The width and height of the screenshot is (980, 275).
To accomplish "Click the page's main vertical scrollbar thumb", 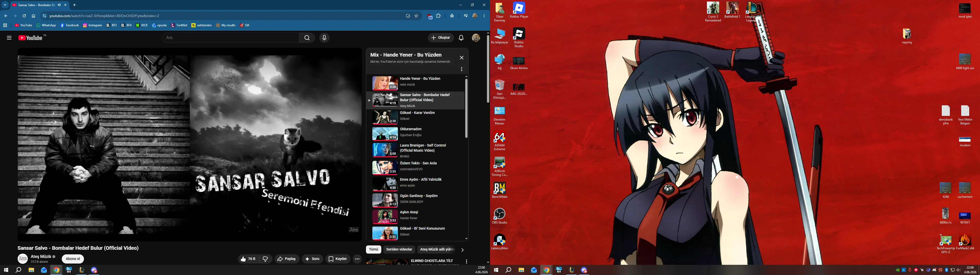I will click(488, 68).
